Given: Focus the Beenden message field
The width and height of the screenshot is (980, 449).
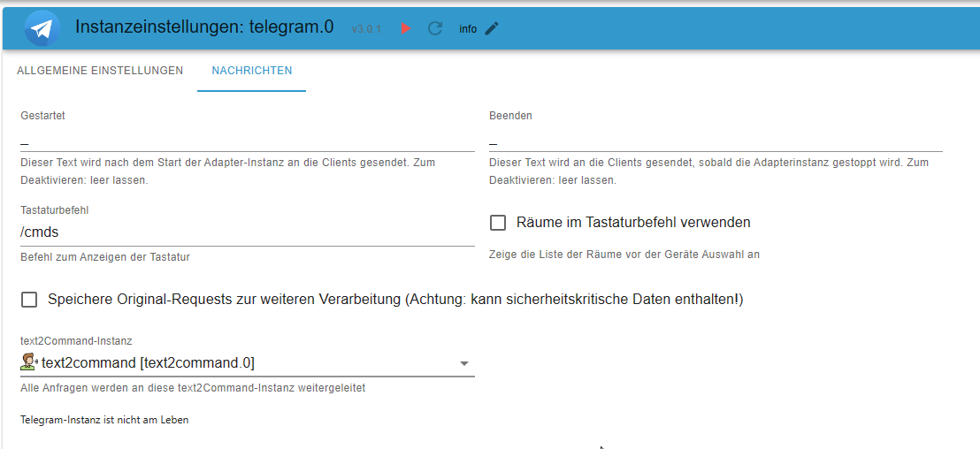Looking at the screenshot, I should tap(716, 141).
